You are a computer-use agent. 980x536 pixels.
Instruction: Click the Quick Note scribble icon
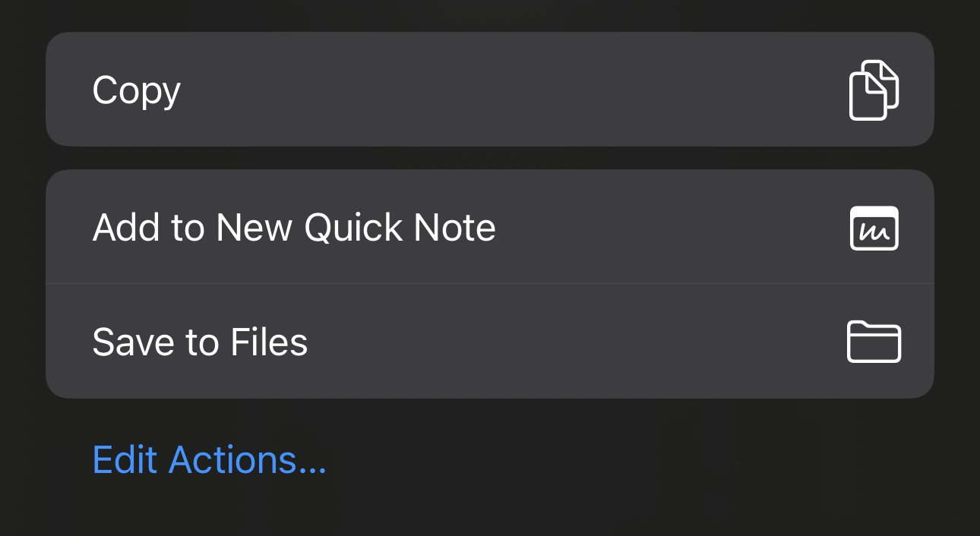[874, 228]
